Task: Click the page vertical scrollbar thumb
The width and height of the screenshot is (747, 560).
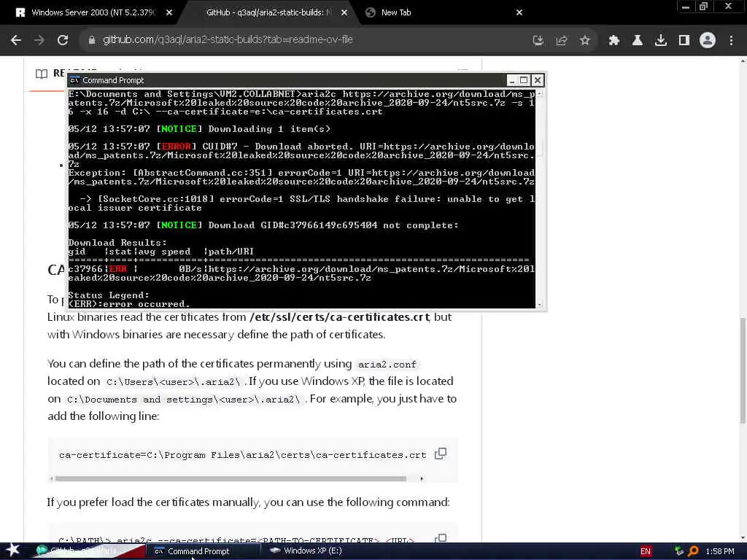Action: coord(743,370)
